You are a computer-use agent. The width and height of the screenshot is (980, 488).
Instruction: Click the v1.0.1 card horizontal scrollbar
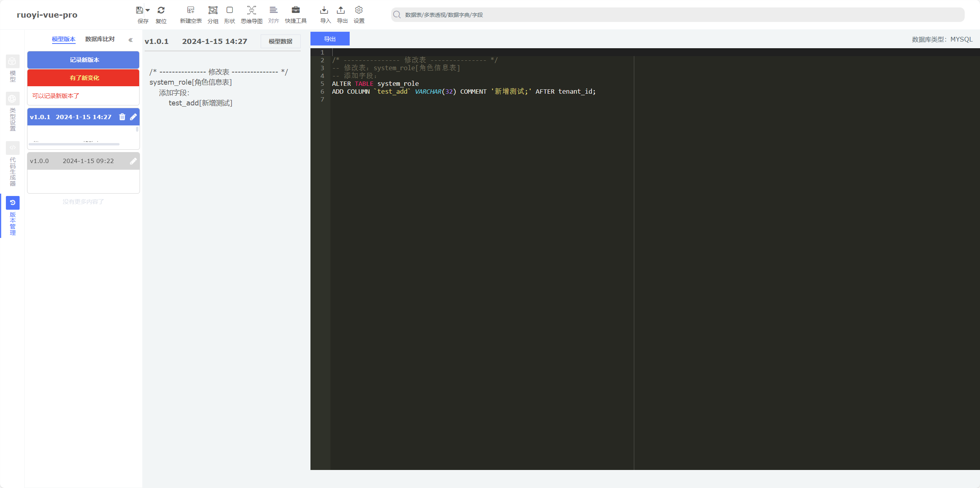pos(74,144)
